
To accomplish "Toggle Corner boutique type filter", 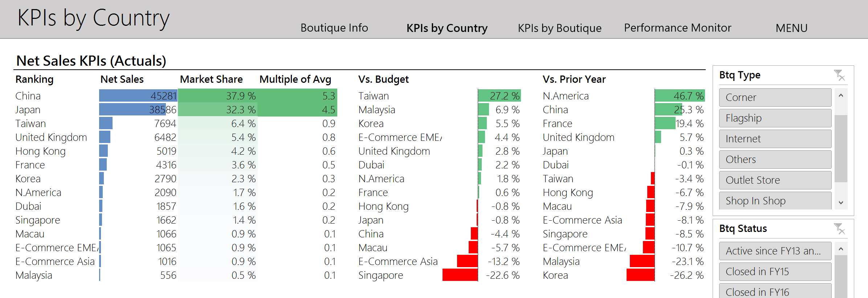I will click(x=775, y=97).
